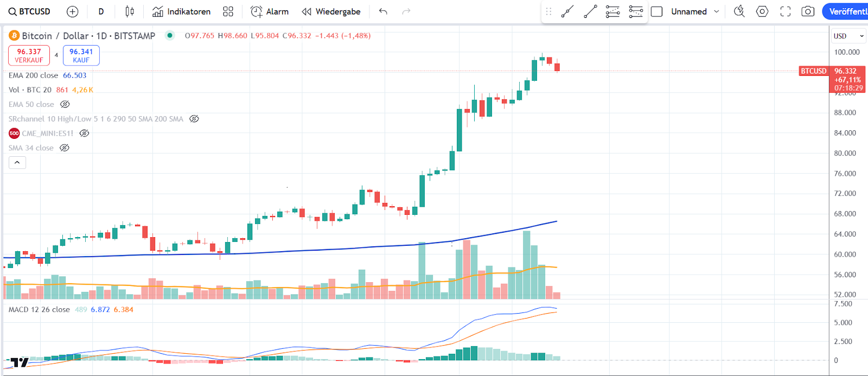The height and width of the screenshot is (376, 868).
Task: Click the Unnamed layout name
Action: coord(689,11)
